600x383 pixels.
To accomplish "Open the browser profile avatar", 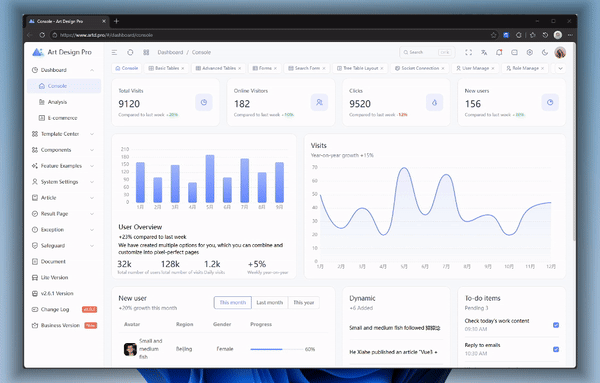I will tap(558, 35).
